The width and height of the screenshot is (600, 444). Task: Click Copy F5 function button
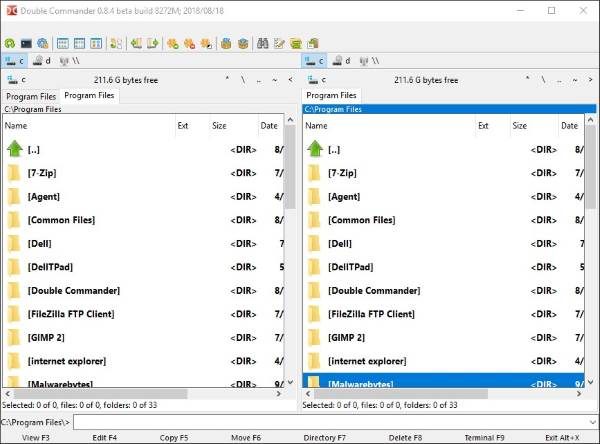[174, 437]
